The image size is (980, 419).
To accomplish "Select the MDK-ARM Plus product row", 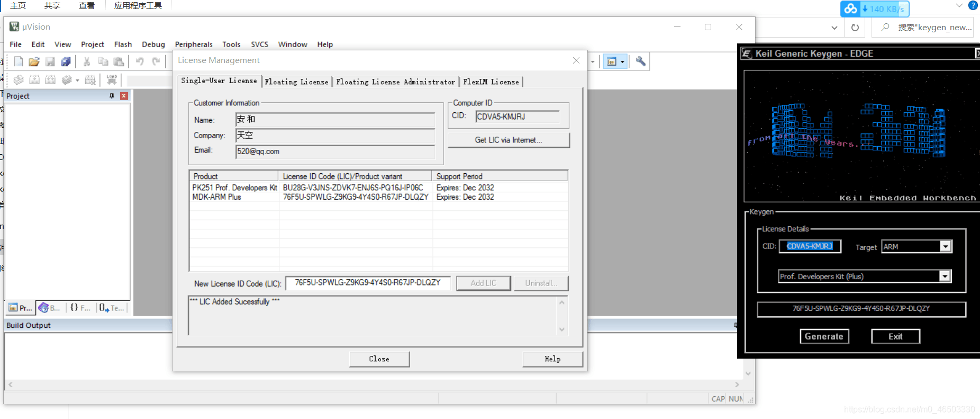I will click(378, 197).
